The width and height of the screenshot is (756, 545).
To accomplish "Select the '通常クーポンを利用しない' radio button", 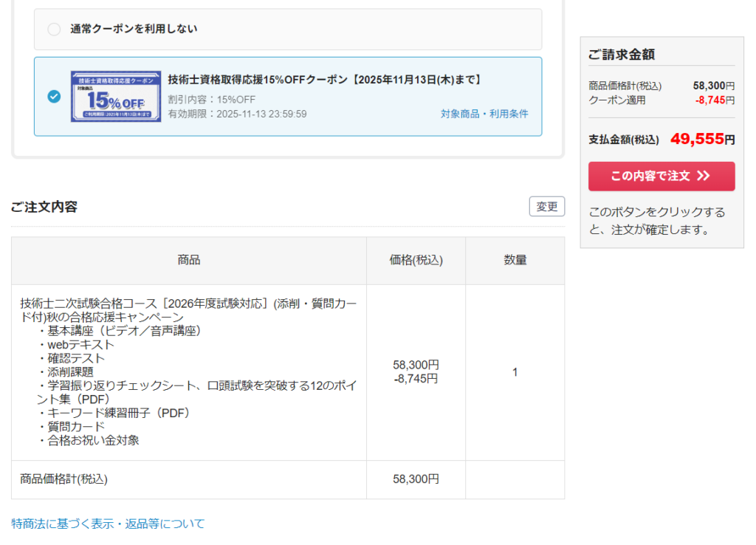I will pos(54,30).
